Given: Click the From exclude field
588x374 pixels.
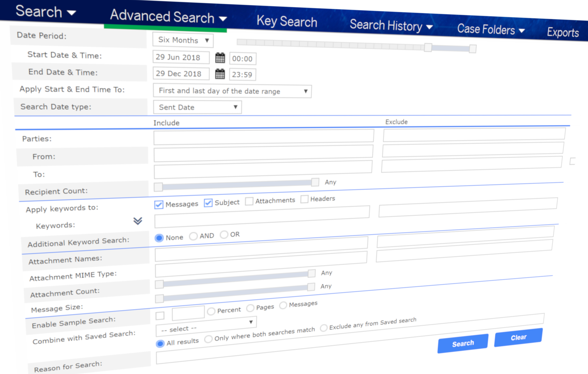Looking at the screenshot, I should (473, 150).
